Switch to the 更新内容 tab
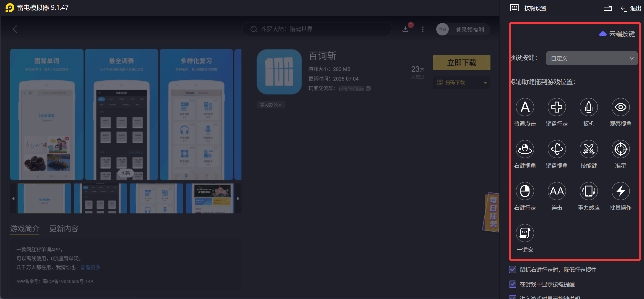644x299 pixels. click(64, 229)
